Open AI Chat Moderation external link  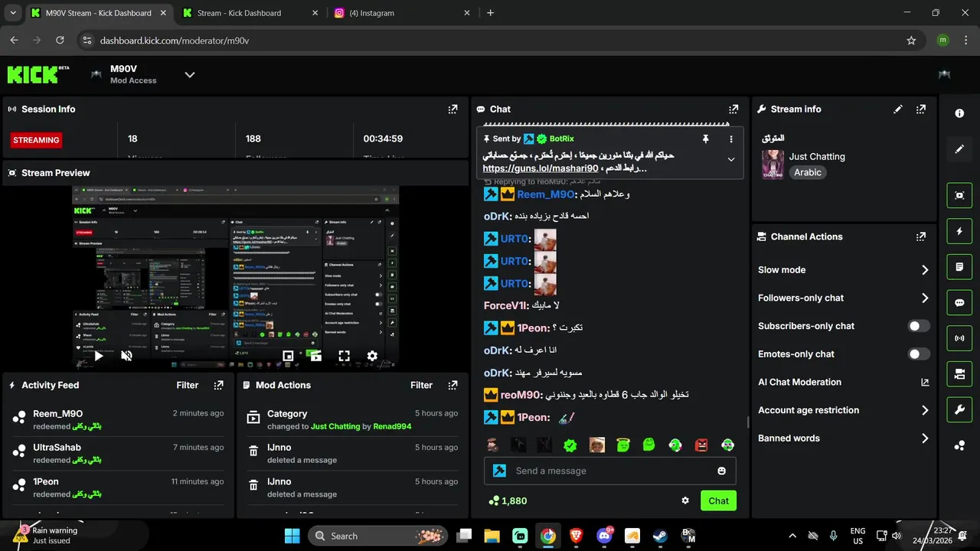coord(925,383)
